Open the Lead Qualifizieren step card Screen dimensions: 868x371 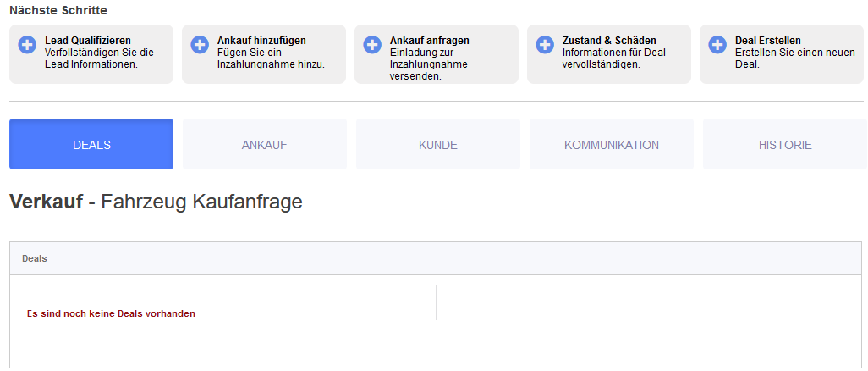[91, 54]
